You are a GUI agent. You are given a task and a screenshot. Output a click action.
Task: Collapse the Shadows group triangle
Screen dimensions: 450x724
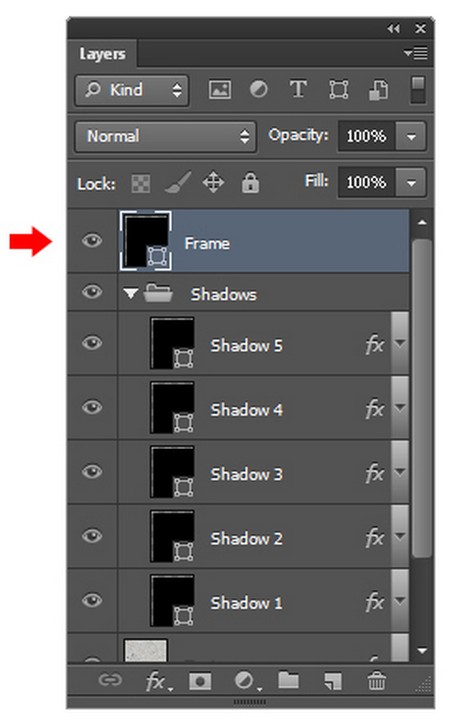pos(131,294)
